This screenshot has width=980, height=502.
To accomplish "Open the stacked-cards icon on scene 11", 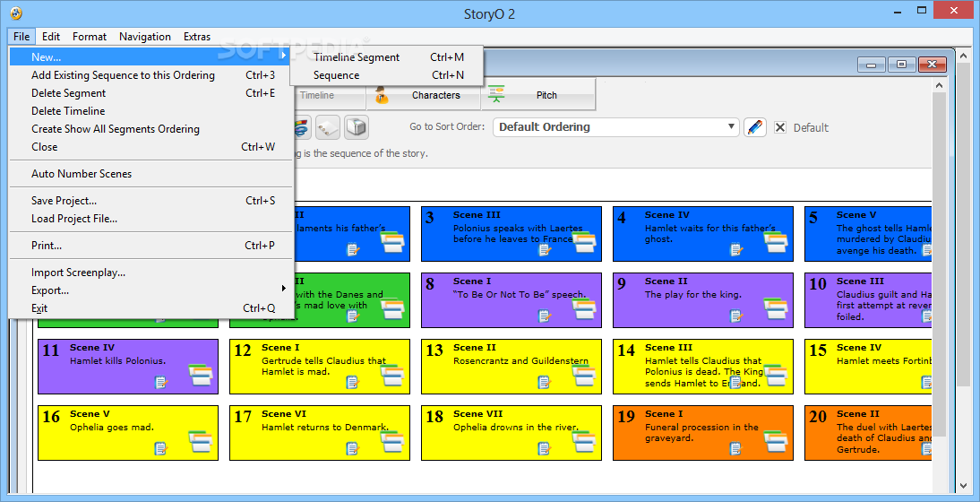I will pos(201,375).
